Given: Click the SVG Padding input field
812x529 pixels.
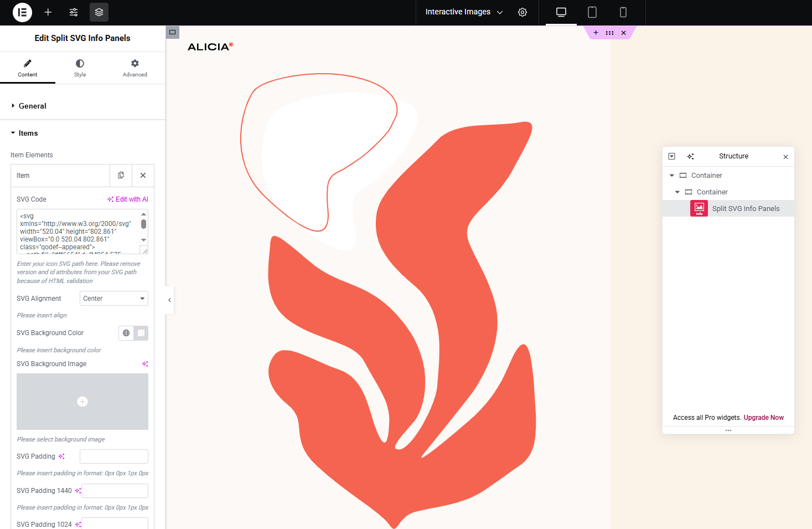Looking at the screenshot, I should click(x=114, y=456).
